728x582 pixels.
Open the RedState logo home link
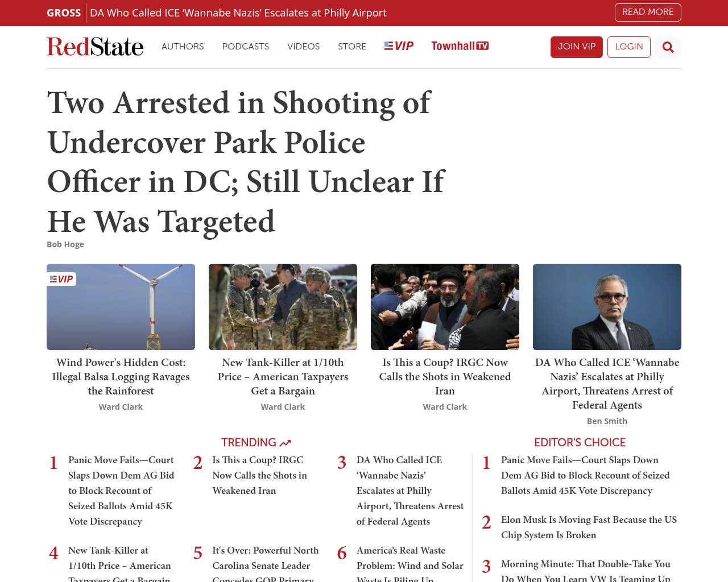point(95,47)
